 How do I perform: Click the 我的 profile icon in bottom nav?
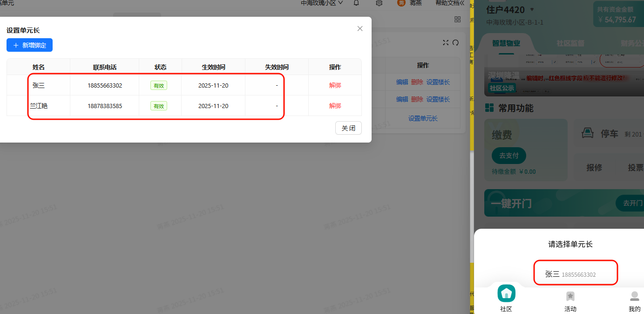634,296
